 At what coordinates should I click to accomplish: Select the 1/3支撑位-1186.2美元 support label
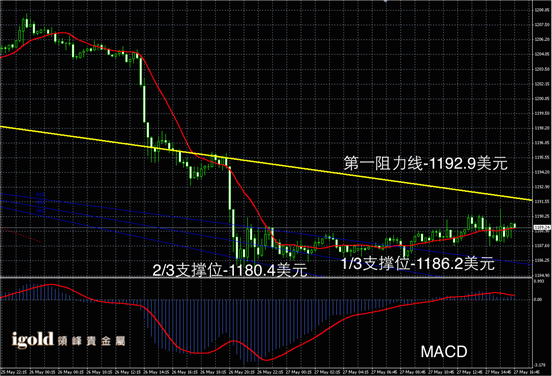click(x=418, y=264)
